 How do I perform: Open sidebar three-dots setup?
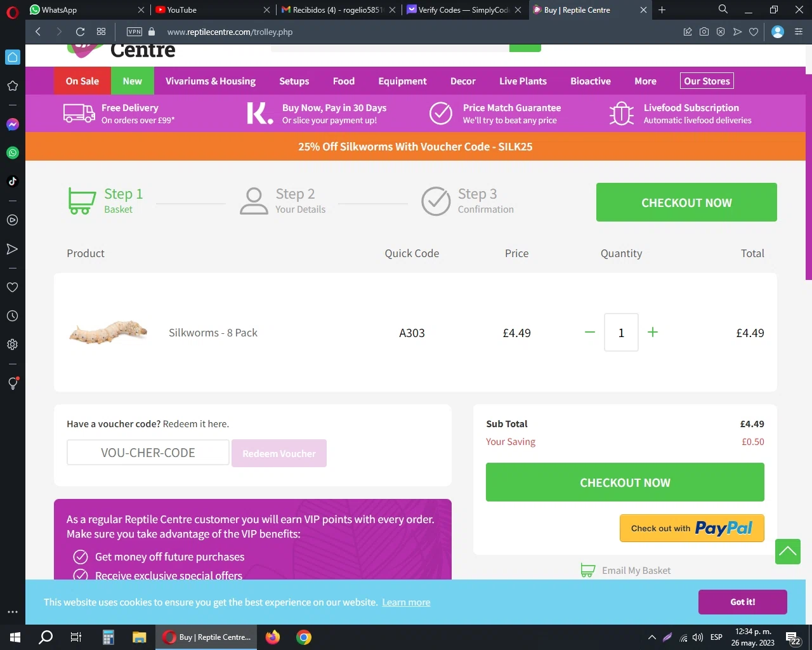tap(12, 612)
